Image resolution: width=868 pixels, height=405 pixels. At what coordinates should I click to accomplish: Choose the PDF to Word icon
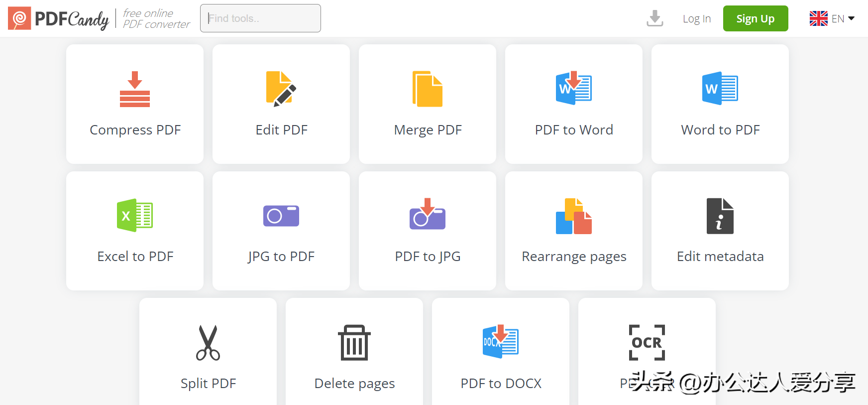(x=574, y=88)
